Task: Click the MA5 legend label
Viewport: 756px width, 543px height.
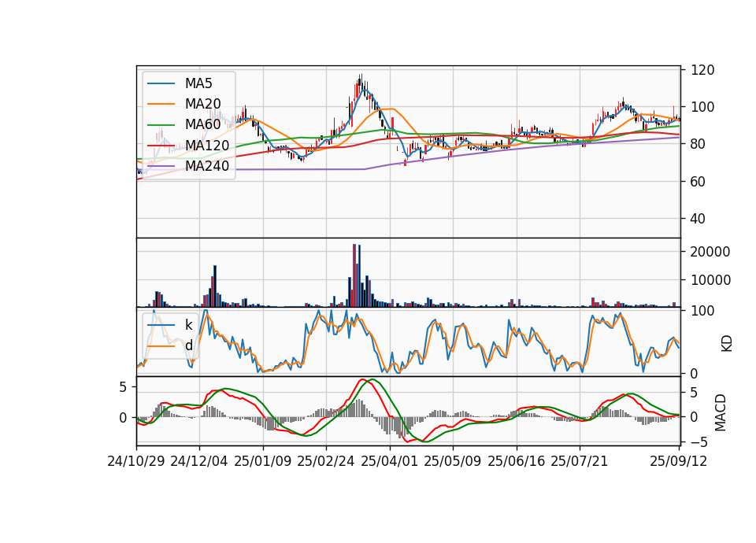Action: [198, 83]
